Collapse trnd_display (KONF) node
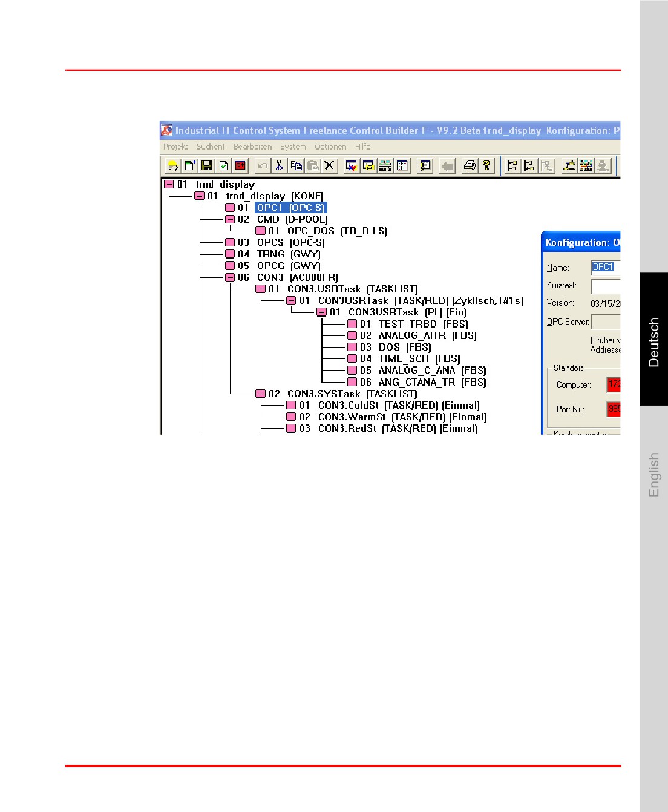 [x=199, y=196]
